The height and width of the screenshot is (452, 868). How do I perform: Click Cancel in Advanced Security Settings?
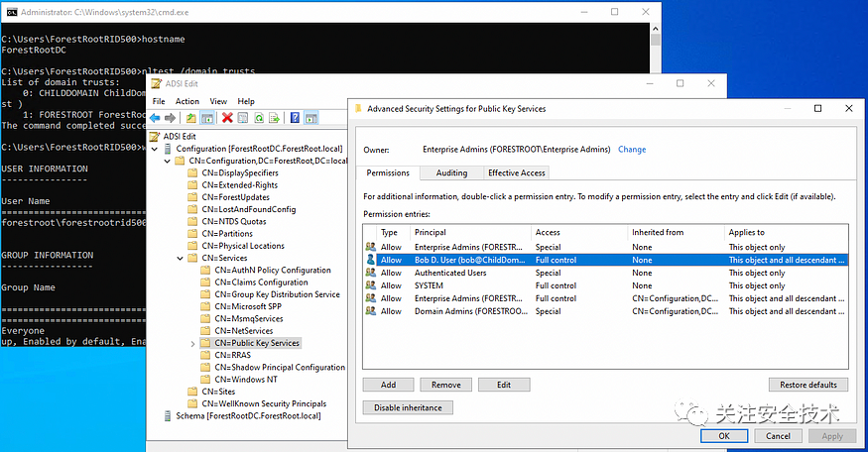778,436
